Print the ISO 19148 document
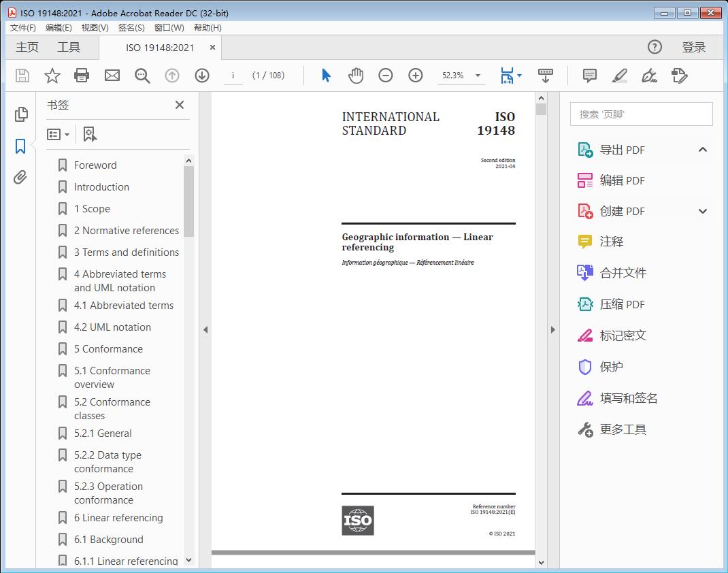 pos(82,76)
